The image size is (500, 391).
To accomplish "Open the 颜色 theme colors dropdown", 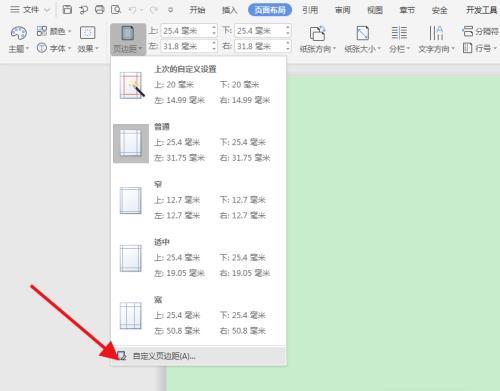I will click(54, 31).
